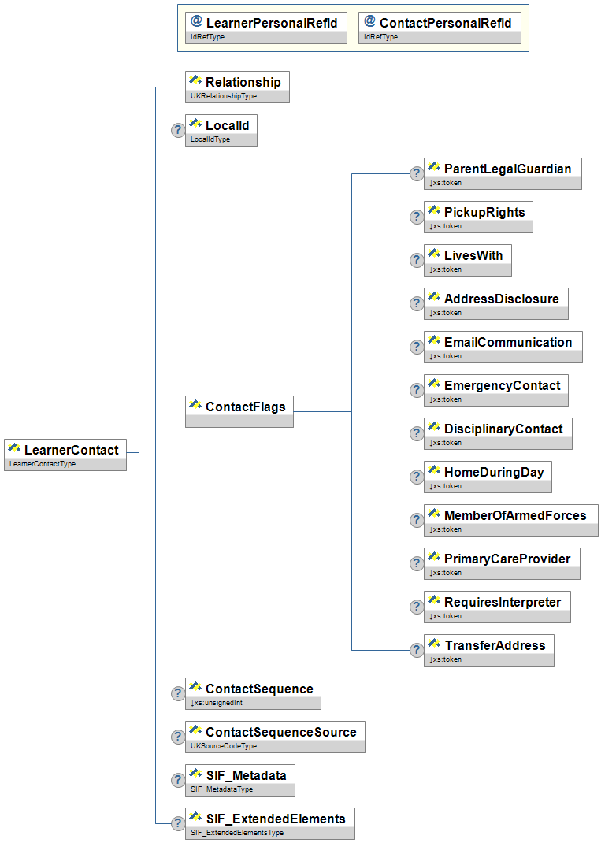The image size is (616, 843).
Task: Click the optional marker next to TransferAddress
Action: pyautogui.click(x=417, y=650)
